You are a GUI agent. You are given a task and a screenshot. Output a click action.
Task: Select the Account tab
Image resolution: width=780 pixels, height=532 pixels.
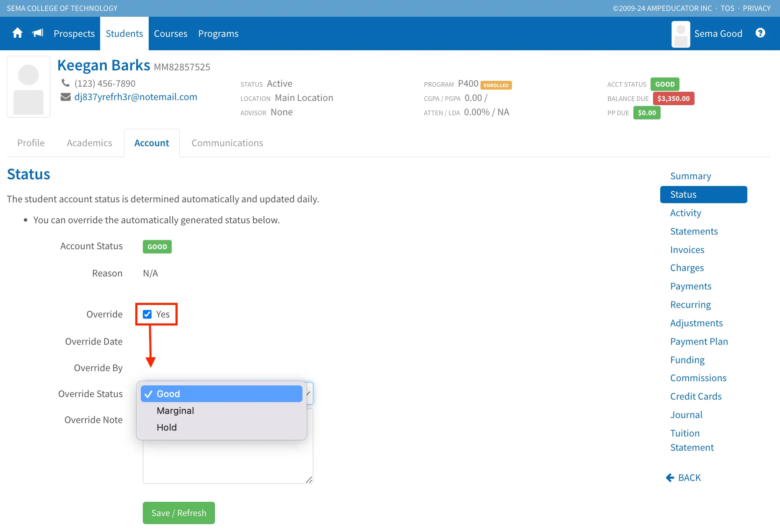[x=152, y=143]
